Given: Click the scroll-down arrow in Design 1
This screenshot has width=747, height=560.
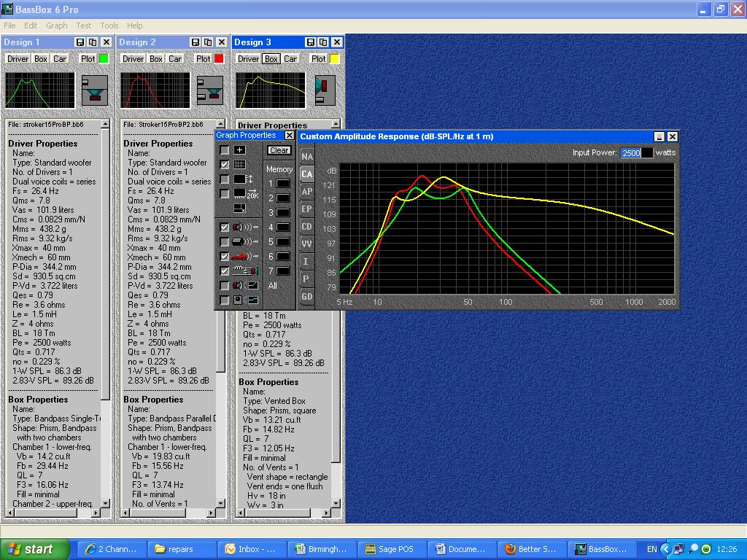Looking at the screenshot, I should tap(105, 503).
